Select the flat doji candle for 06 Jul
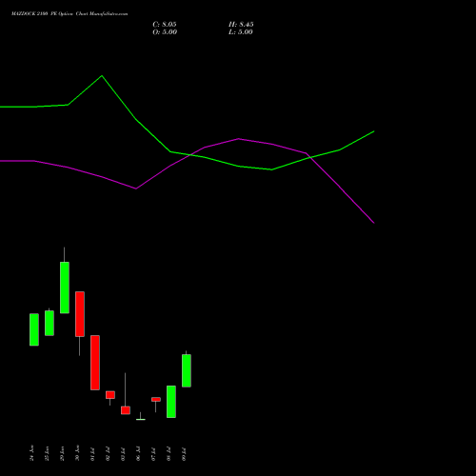Image resolution: width=476 pixels, height=476 pixels. pos(141,419)
